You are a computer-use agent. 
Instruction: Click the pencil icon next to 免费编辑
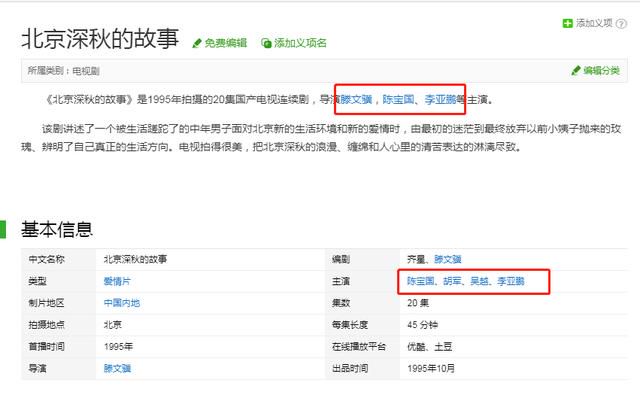(197, 43)
